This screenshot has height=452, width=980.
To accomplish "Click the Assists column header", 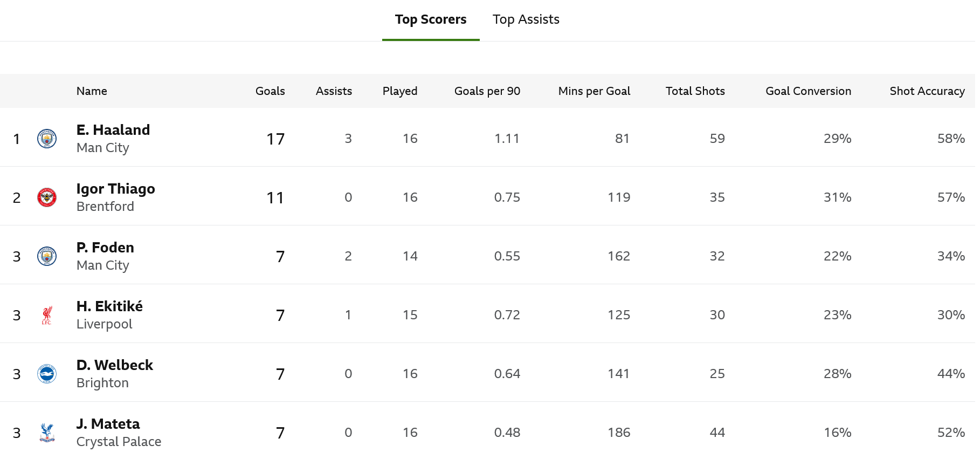I will pyautogui.click(x=334, y=91).
